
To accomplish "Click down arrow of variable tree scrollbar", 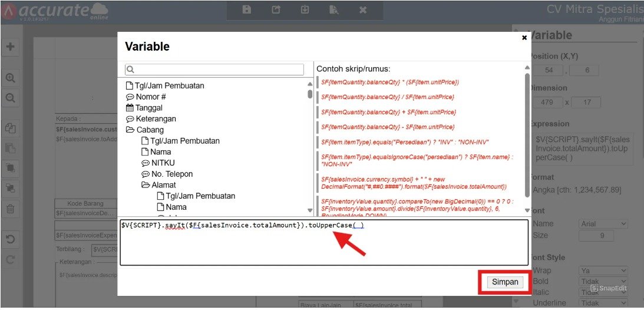I will tap(310, 210).
